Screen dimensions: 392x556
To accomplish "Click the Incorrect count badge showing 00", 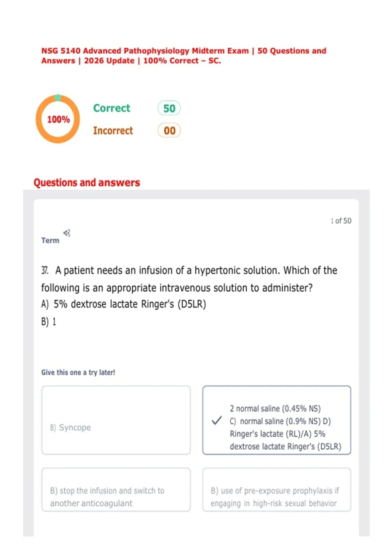I will pyautogui.click(x=169, y=130).
